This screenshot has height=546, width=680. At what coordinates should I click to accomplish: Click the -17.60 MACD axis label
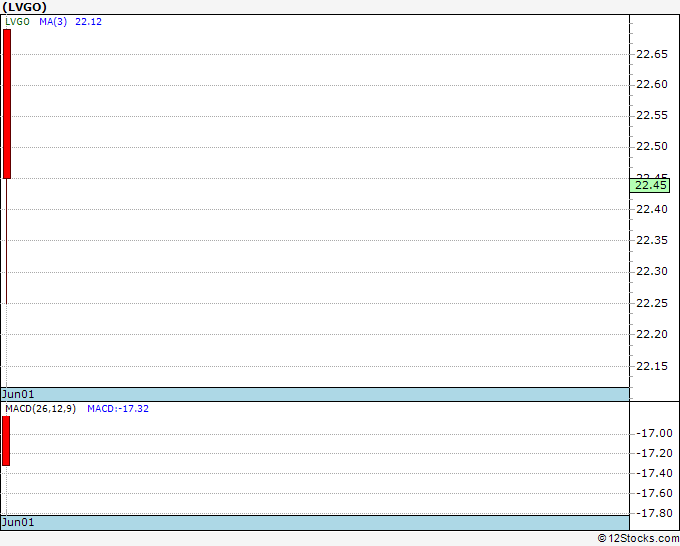(x=654, y=493)
